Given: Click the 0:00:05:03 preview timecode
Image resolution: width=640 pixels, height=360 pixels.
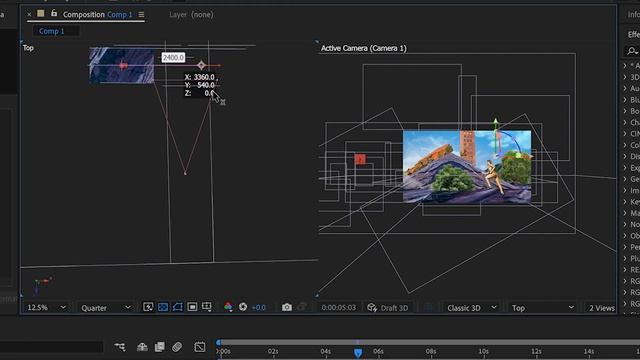Looking at the screenshot, I should [x=338, y=307].
